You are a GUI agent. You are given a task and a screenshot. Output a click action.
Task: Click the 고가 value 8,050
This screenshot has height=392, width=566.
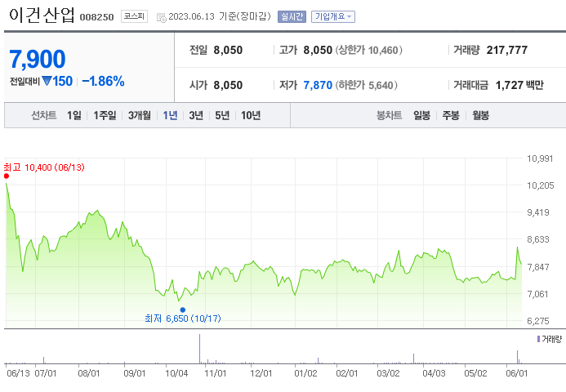(x=318, y=50)
